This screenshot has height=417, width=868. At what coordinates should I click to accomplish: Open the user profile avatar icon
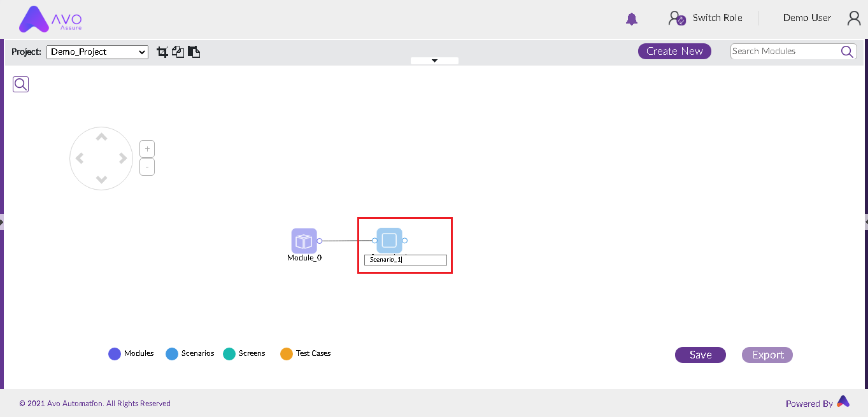click(x=854, y=18)
